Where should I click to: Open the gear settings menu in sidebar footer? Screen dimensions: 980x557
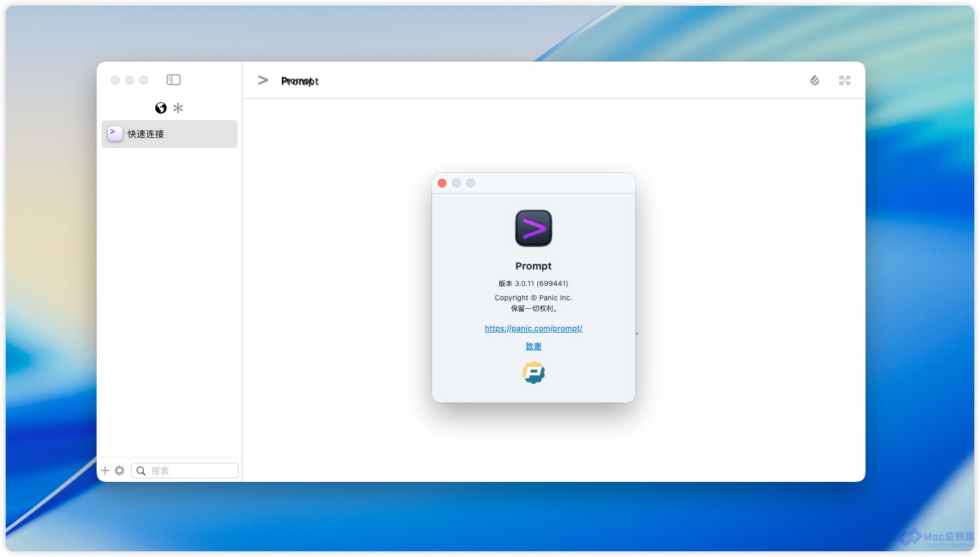pyautogui.click(x=119, y=470)
